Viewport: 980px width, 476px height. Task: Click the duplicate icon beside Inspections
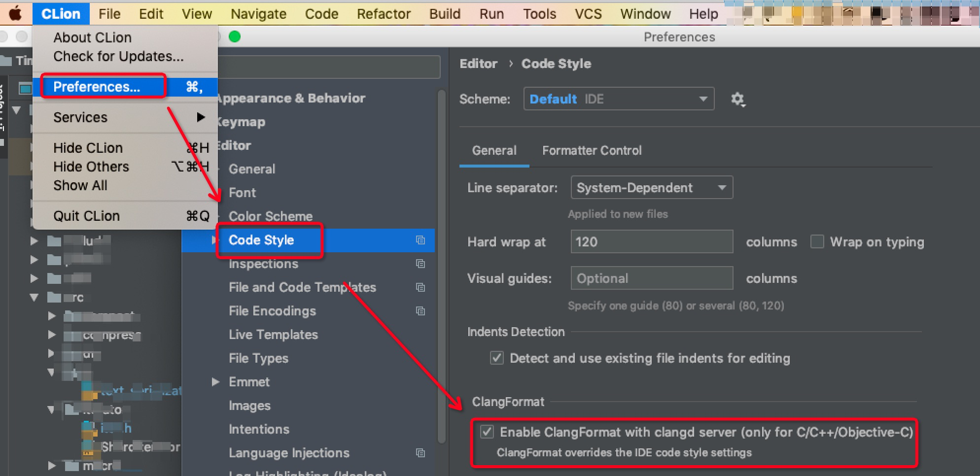tap(420, 264)
